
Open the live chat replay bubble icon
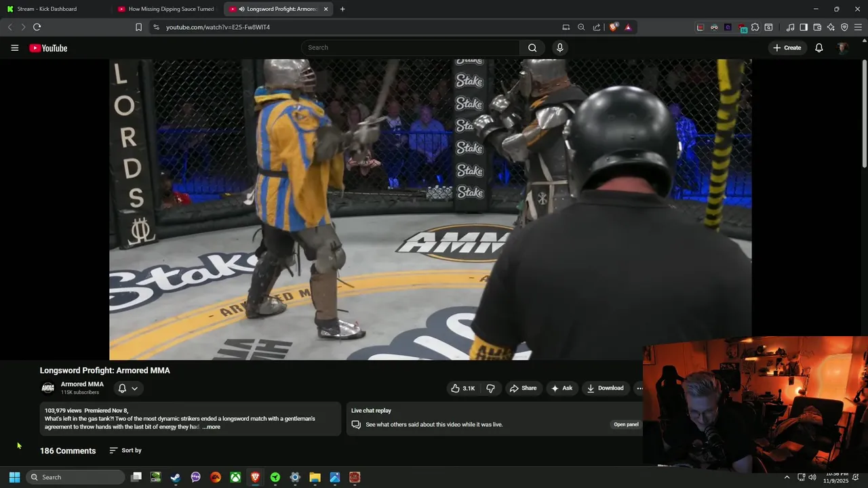pos(356,425)
